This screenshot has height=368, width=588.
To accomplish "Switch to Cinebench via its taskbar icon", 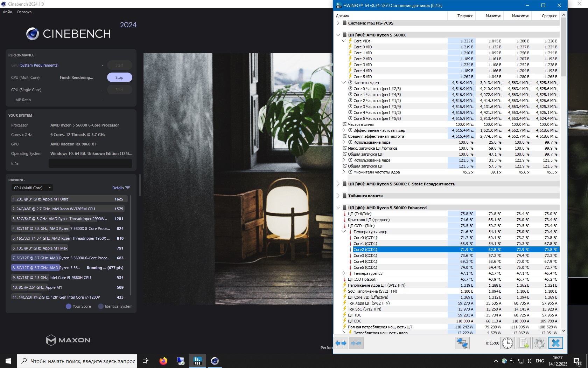I will (215, 361).
